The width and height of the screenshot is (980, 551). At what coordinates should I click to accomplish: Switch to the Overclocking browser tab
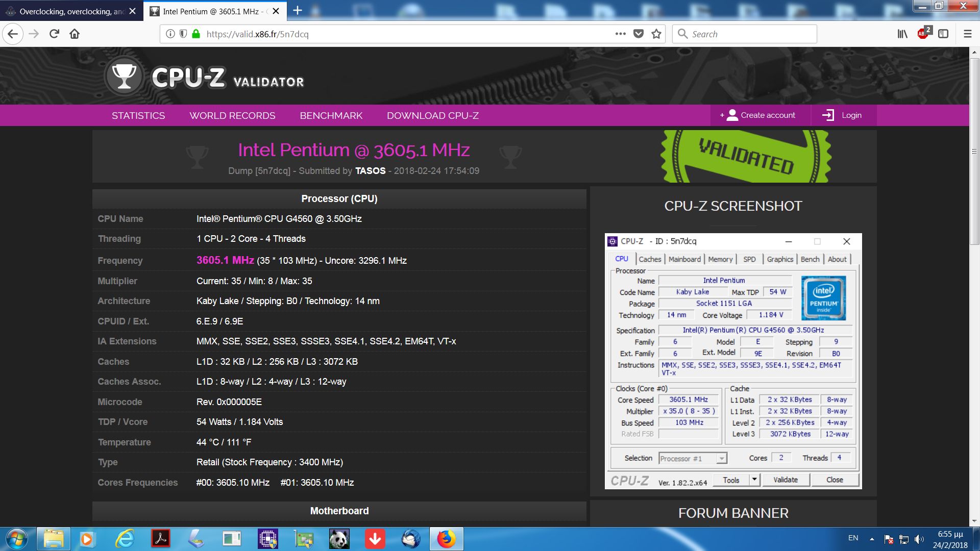[x=71, y=11]
